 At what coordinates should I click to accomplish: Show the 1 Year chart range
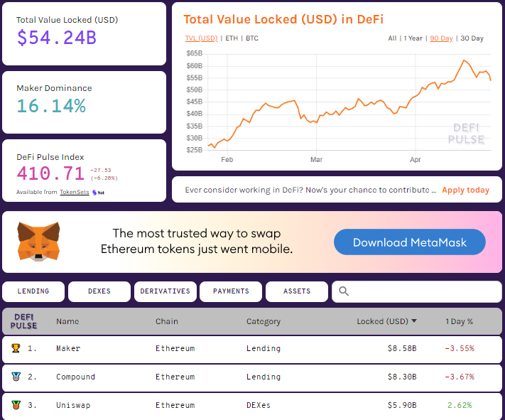tap(413, 38)
